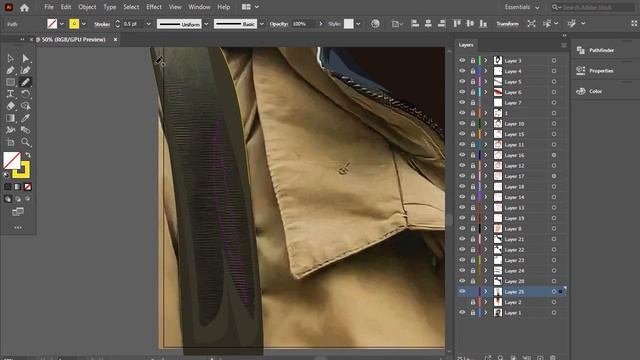Open Edit Toolbar three dots
This screenshot has width=640, height=360.
click(x=18, y=227)
